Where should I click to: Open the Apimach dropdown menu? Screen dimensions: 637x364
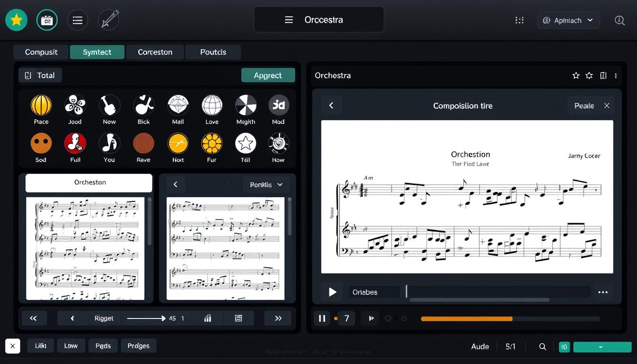(568, 20)
